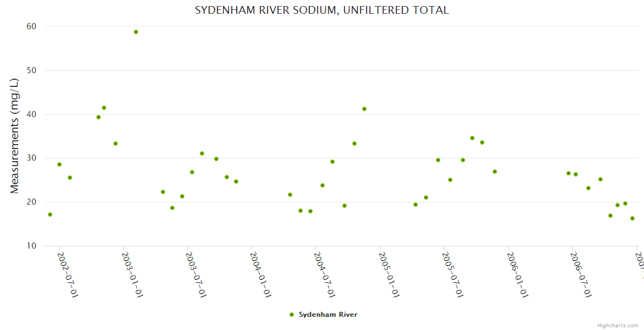Click the late-2004 peak point near 41 mg/L
This screenshot has width=644, height=330.
tap(364, 109)
